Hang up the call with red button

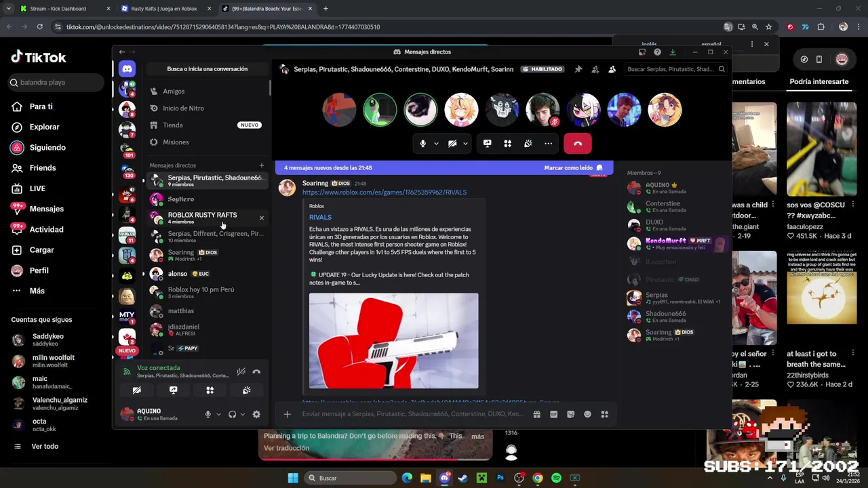578,144
